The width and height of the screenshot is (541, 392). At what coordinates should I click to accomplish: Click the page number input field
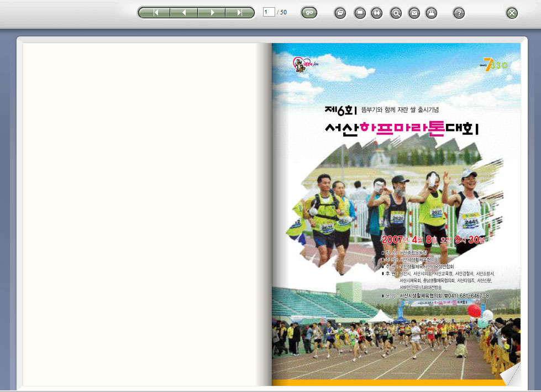269,12
